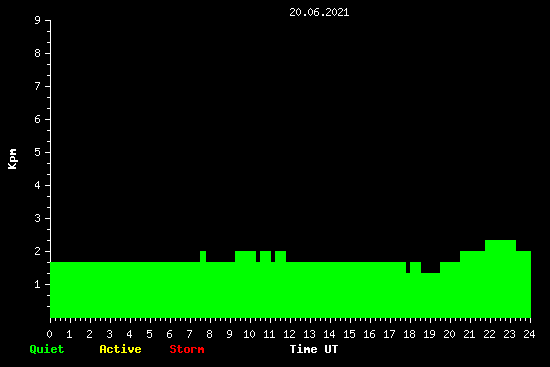
Task: Click the yellow Active legend label
Action: pos(120,349)
